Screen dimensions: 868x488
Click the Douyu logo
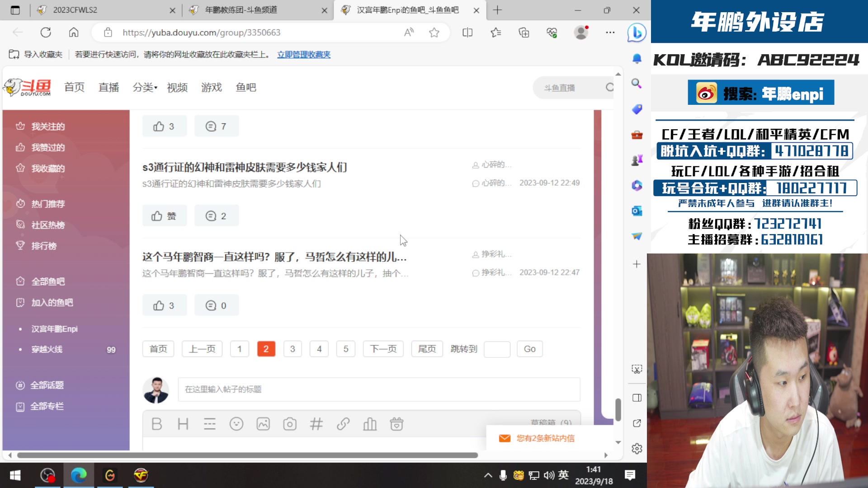point(27,87)
